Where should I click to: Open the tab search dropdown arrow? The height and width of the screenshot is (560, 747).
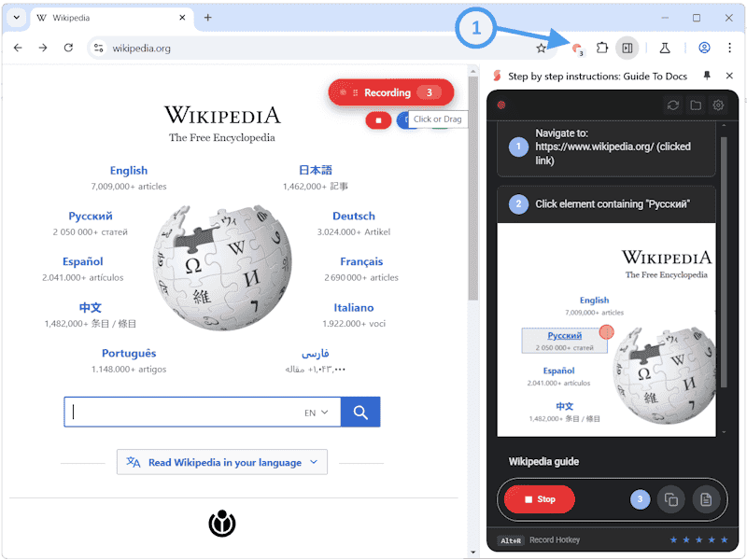pyautogui.click(x=17, y=18)
